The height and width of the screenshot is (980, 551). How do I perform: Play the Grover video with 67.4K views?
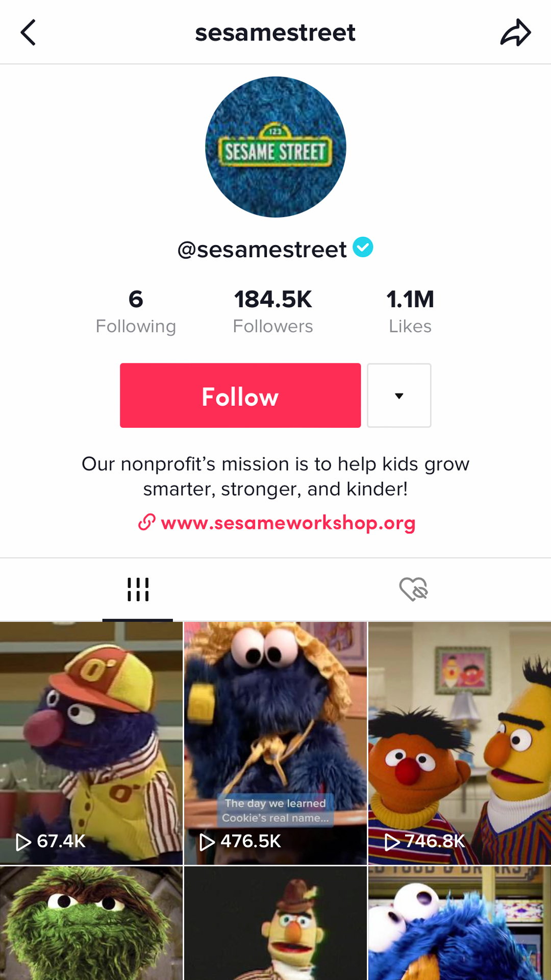(x=91, y=743)
